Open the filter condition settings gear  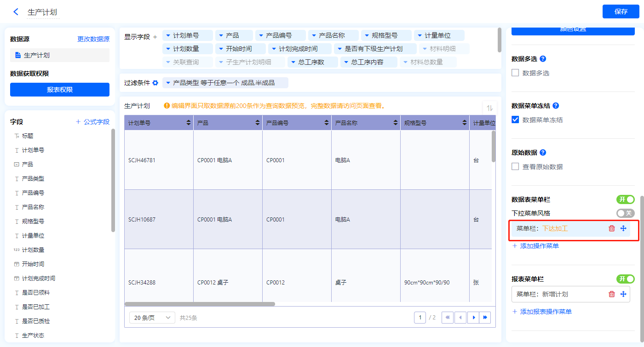[x=155, y=83]
